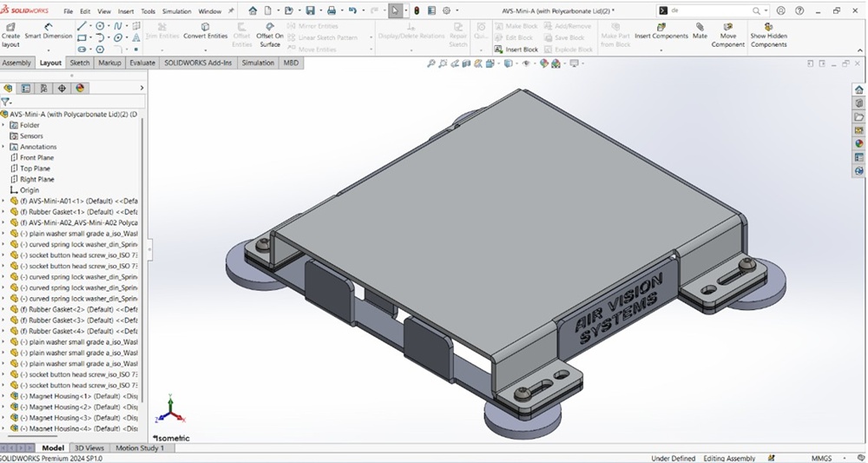
Task: Open the File menu
Action: (68, 11)
